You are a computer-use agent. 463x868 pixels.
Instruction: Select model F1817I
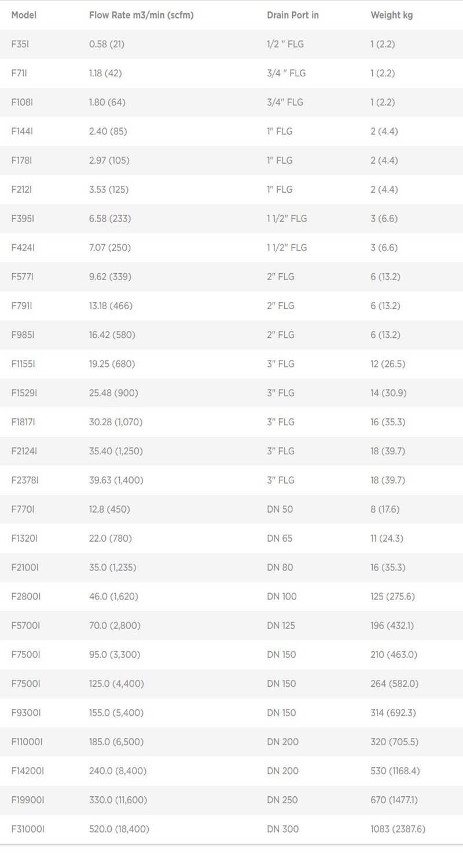coord(23,422)
